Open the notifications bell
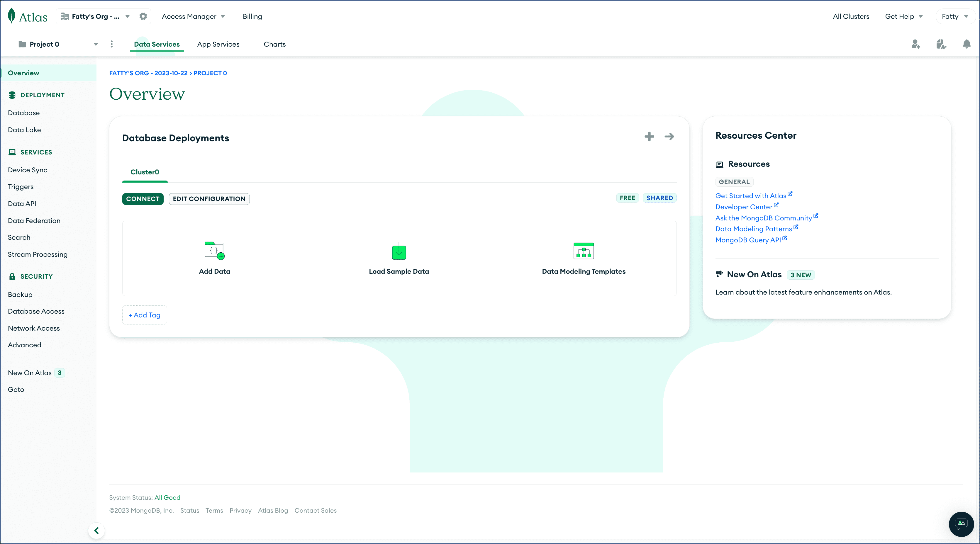Image resolution: width=980 pixels, height=544 pixels. pos(967,44)
